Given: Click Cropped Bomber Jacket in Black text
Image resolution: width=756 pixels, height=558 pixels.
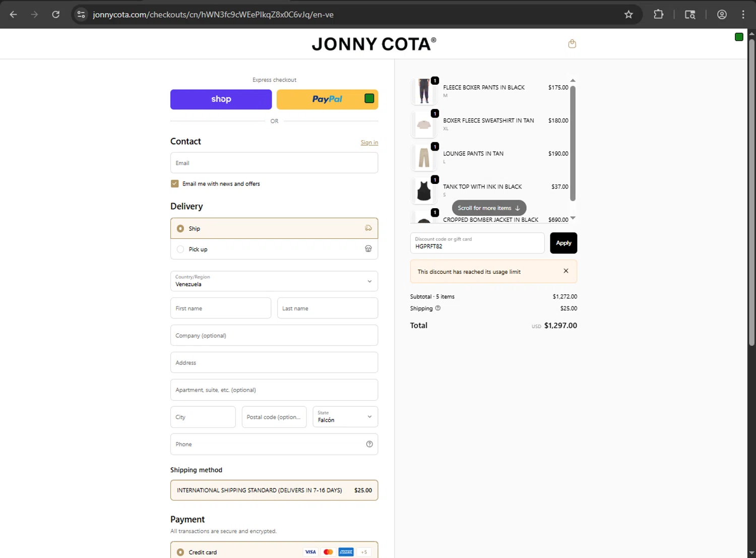Looking at the screenshot, I should click(491, 220).
